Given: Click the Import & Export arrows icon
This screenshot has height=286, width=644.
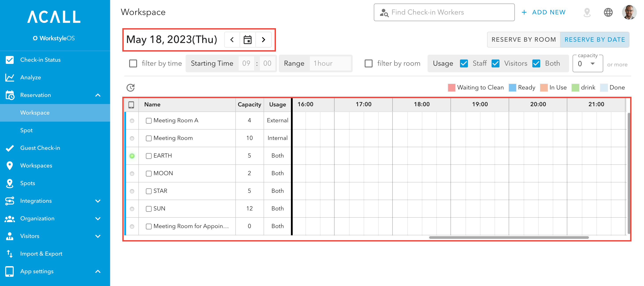Looking at the screenshot, I should [9, 254].
